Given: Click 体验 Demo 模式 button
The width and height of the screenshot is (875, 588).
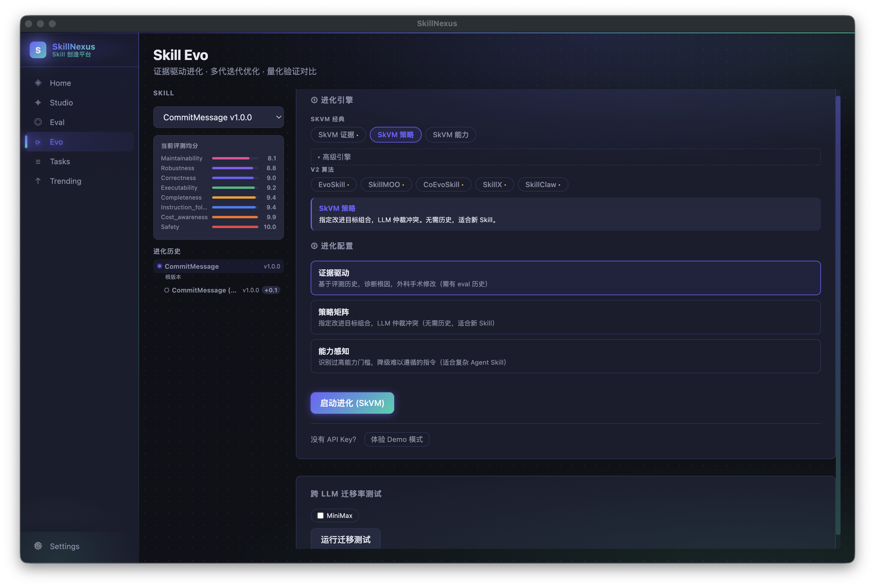Looking at the screenshot, I should (x=397, y=440).
